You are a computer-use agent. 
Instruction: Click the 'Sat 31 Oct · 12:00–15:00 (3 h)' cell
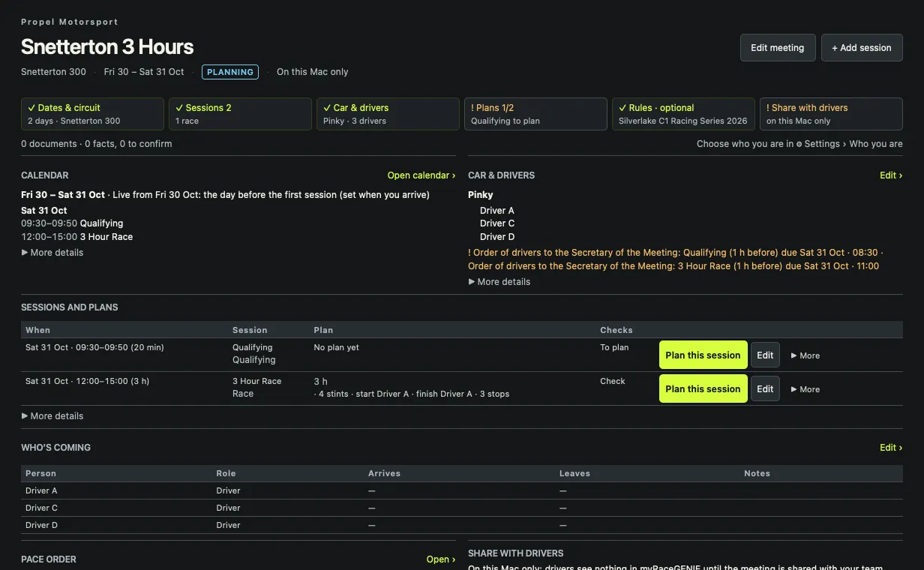pyautogui.click(x=88, y=382)
